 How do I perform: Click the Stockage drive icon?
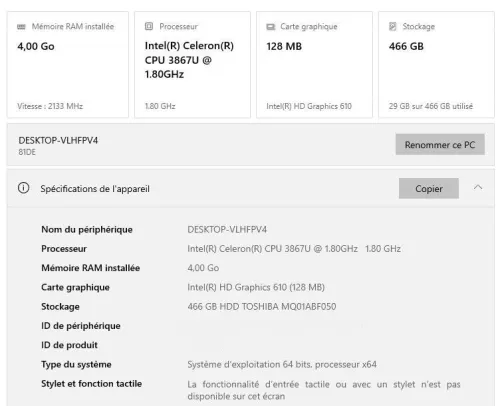coord(393,26)
